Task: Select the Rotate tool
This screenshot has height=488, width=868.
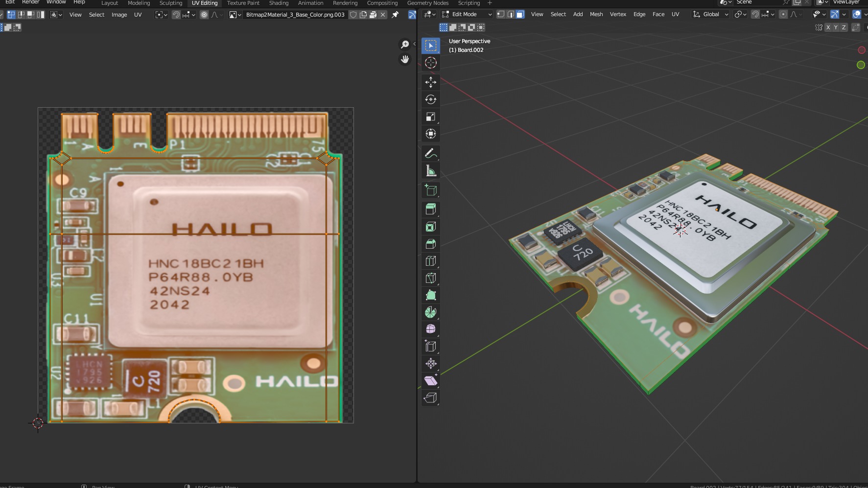Action: point(431,99)
